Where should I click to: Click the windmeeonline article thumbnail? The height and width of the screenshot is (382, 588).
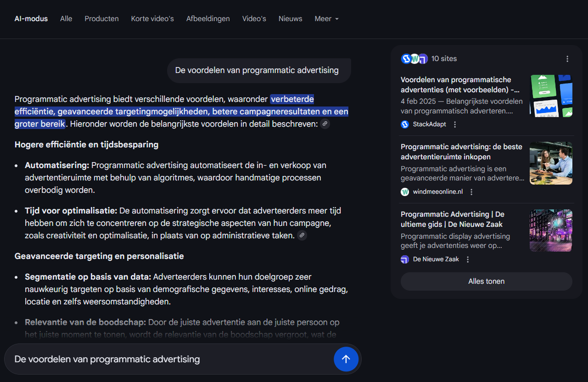(x=551, y=163)
